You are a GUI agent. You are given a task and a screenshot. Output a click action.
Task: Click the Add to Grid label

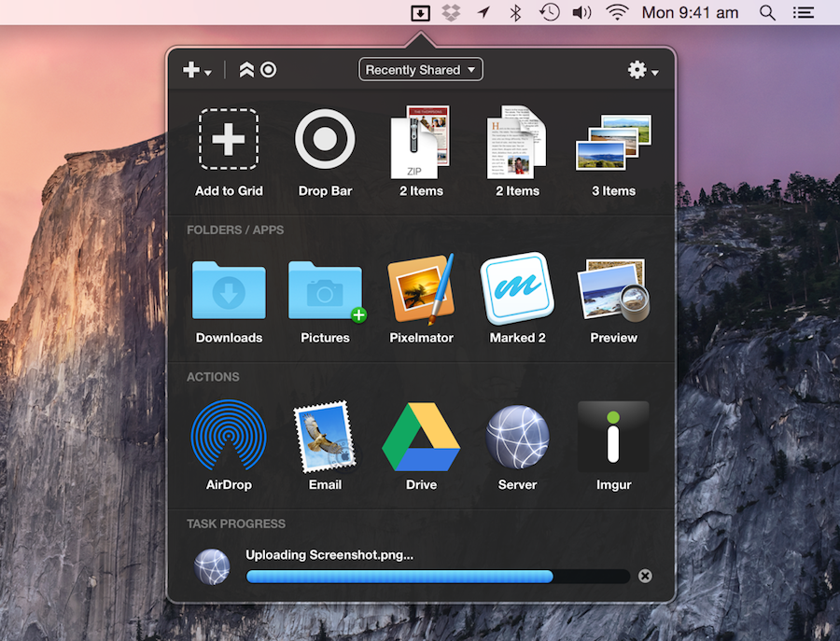coord(229,190)
